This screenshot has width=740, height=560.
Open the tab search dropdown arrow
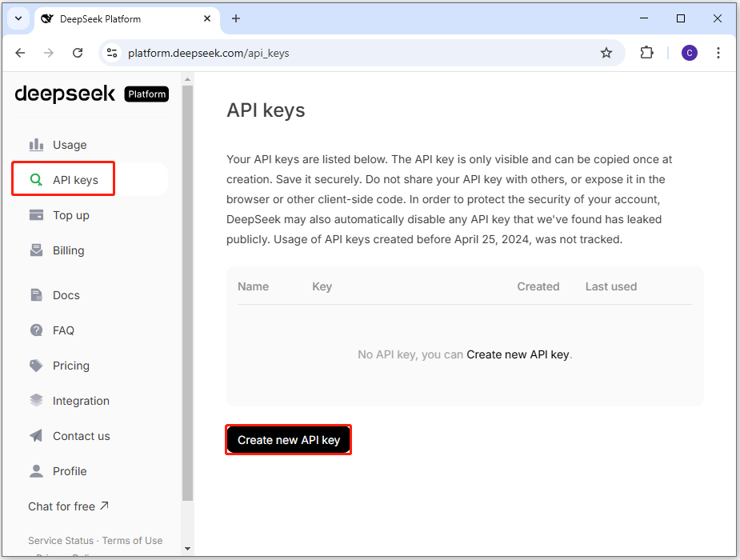(x=18, y=18)
